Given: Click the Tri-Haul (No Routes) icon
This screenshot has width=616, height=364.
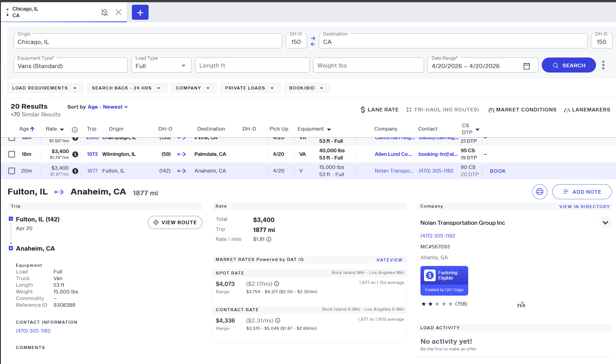Looking at the screenshot, I should click(409, 109).
